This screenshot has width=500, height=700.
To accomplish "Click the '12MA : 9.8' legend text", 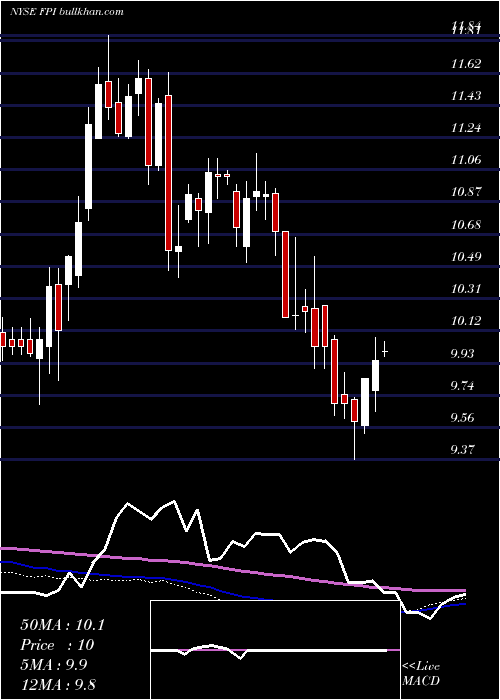I will coord(58,684).
